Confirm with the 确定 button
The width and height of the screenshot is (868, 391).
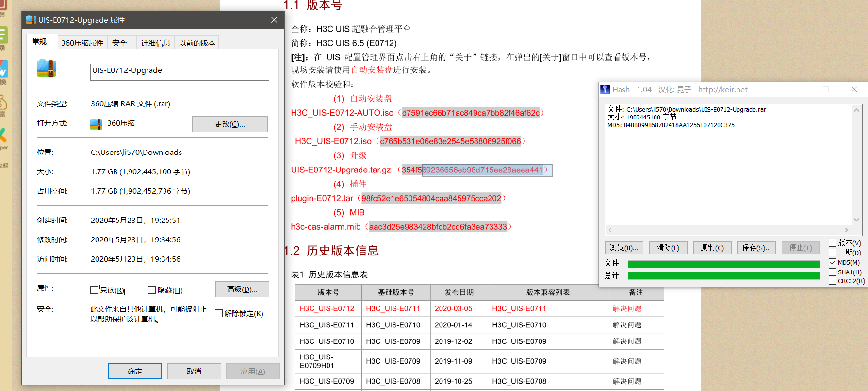[135, 372]
